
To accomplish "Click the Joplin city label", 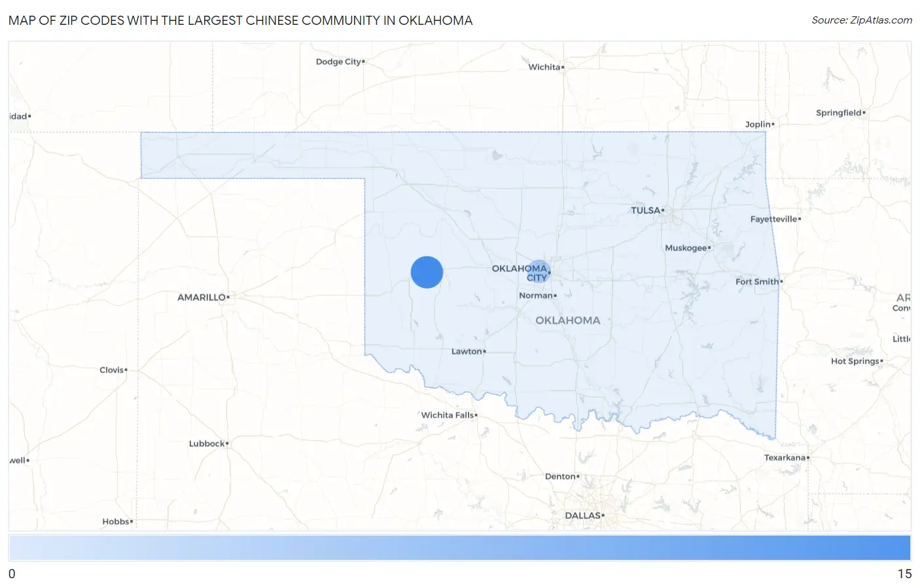I will 758,124.
